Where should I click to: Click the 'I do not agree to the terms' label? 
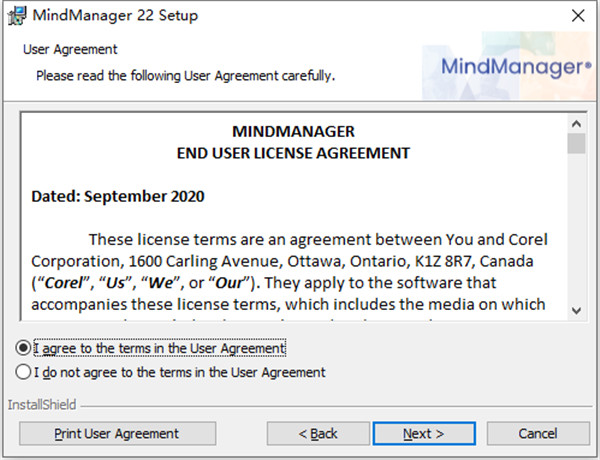(179, 372)
